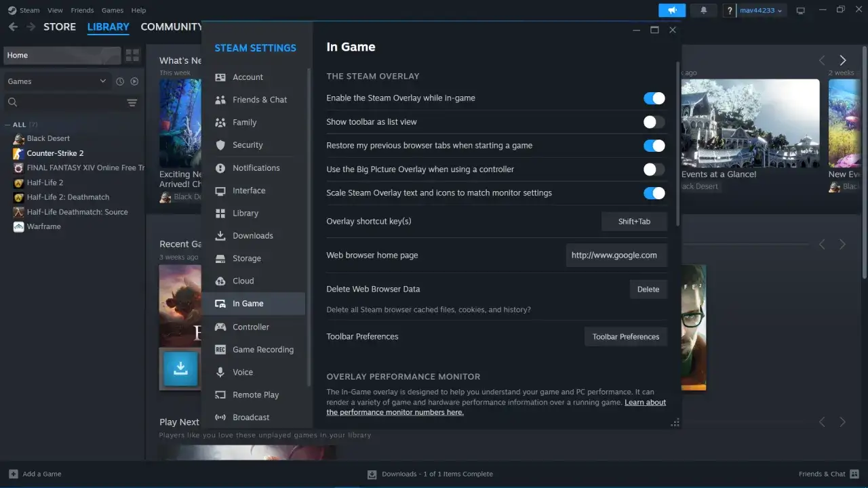Viewport: 868px width, 488px height.
Task: Enable Show toolbar as list view
Action: 654,122
